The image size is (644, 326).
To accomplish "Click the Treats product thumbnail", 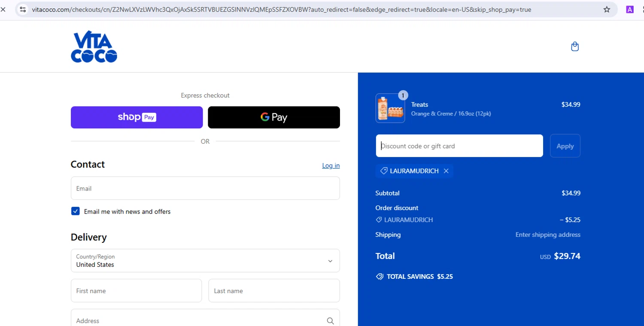I will [x=390, y=109].
